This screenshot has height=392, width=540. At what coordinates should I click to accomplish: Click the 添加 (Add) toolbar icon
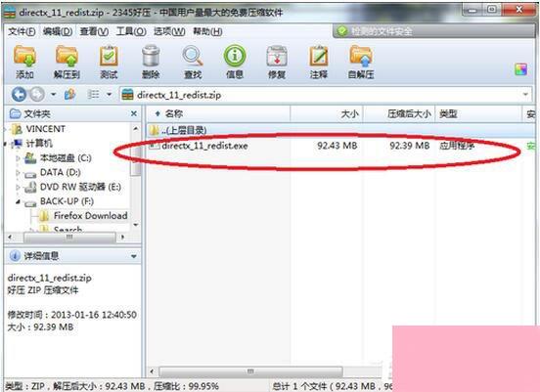pos(24,63)
